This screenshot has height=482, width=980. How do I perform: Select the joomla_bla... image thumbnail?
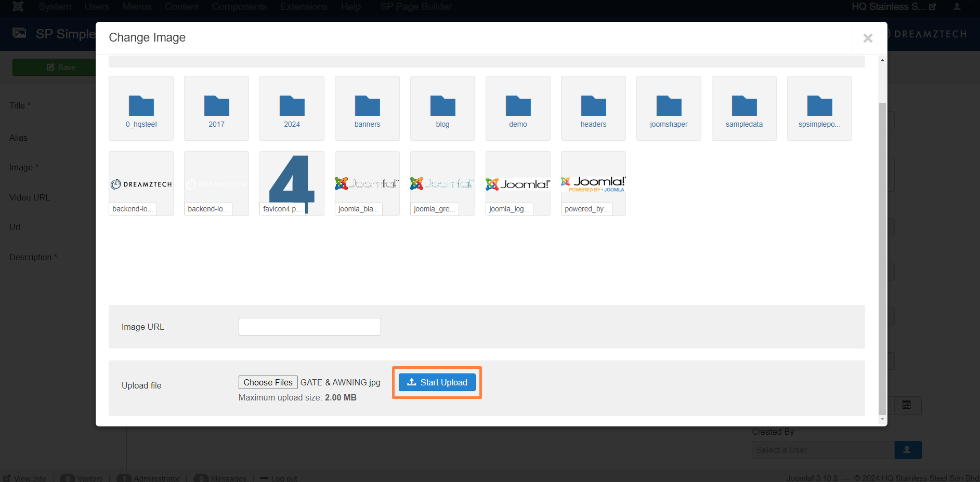pos(367,183)
